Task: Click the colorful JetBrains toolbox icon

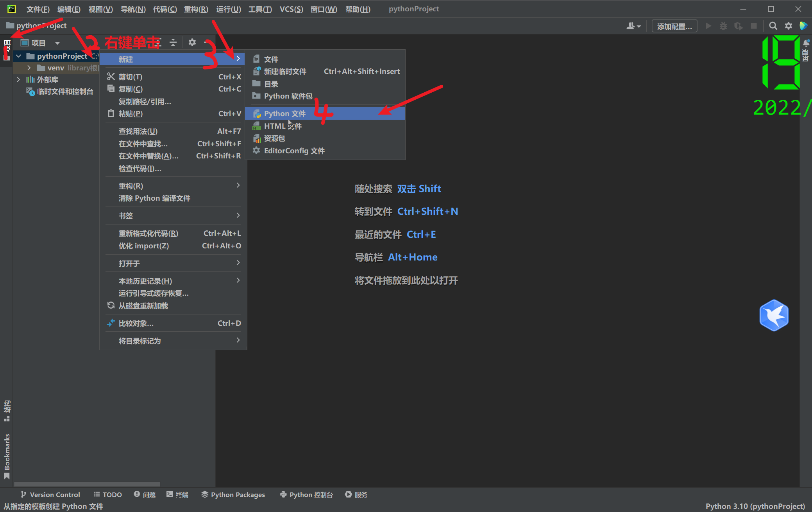Action: 803,26
